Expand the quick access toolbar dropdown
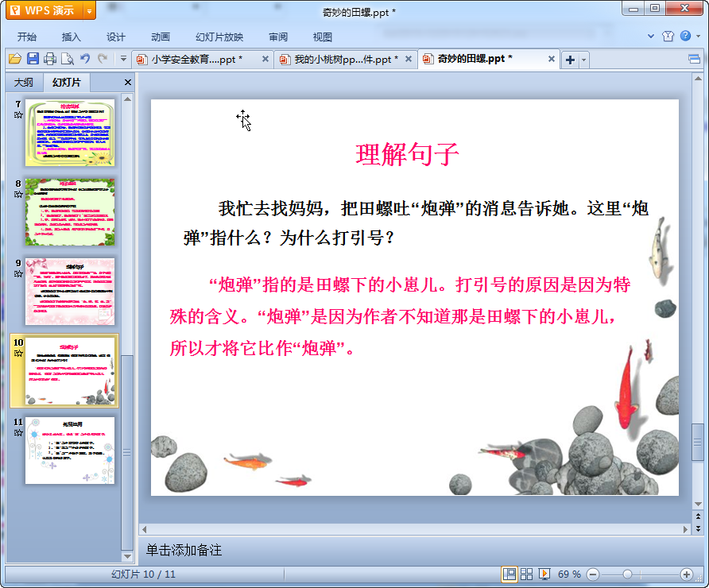Screen dimensions: 709x588 [x=123, y=59]
